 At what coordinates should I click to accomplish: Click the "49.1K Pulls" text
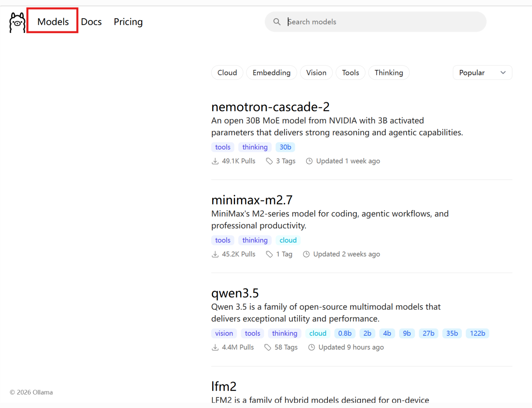click(238, 161)
